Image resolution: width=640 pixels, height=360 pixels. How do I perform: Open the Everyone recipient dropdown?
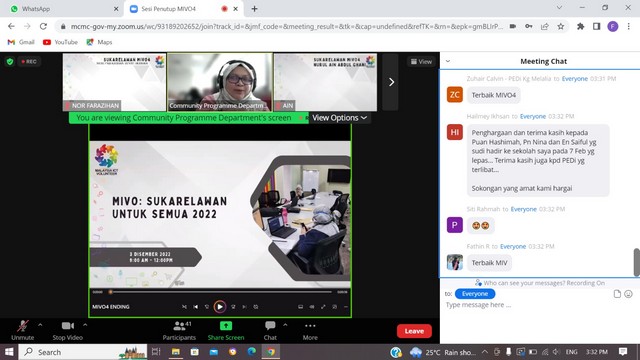coord(475,294)
